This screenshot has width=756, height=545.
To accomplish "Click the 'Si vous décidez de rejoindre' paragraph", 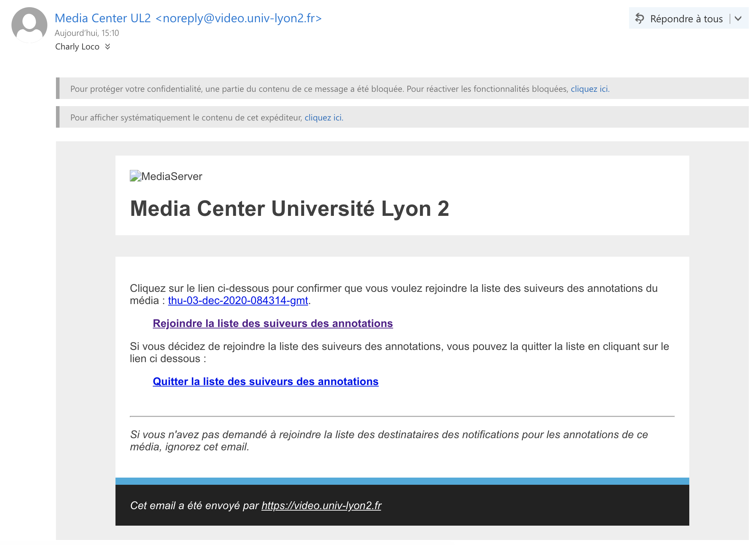I will click(400, 352).
